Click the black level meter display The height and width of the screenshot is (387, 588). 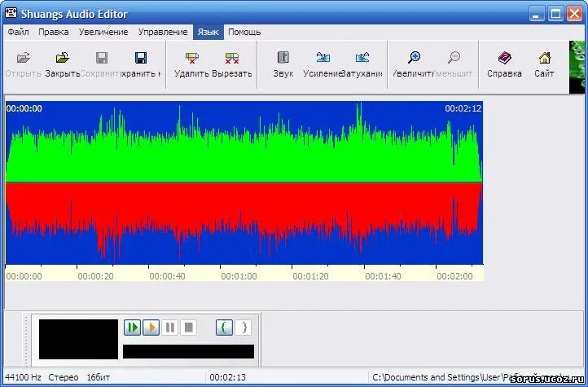(78, 340)
